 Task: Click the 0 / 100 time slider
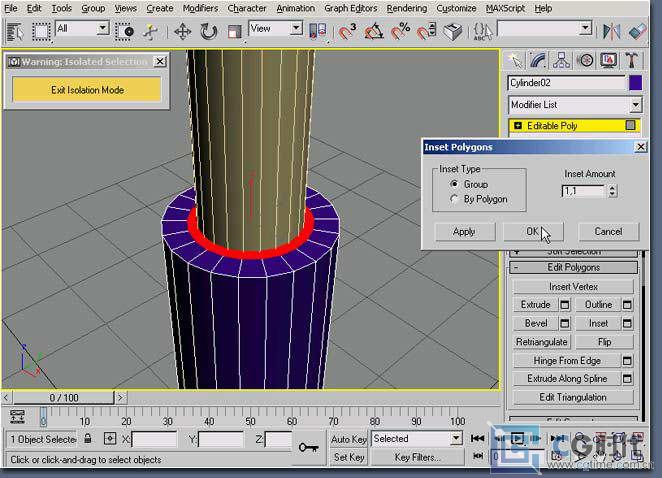(x=64, y=397)
